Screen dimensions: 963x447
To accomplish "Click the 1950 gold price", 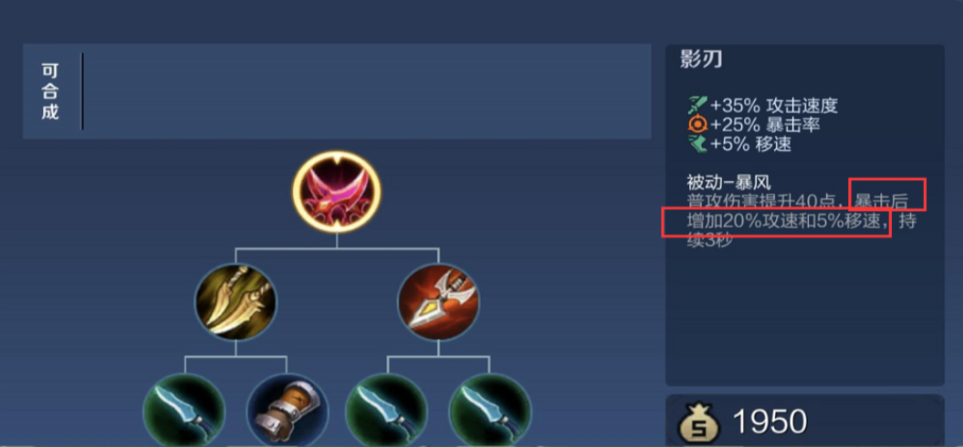I will pos(770,422).
